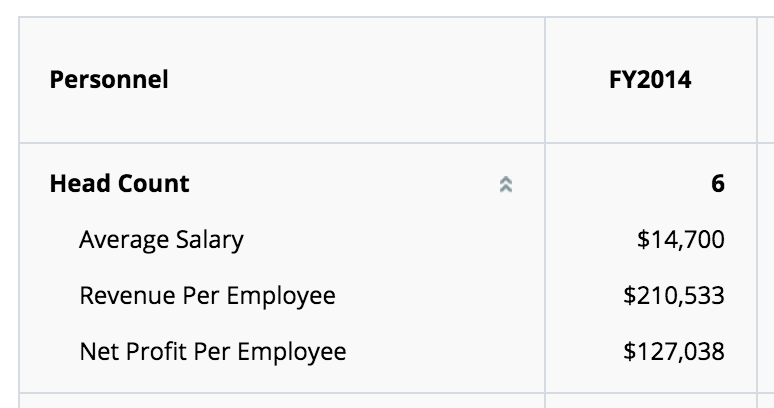
Task: Click the $210,533 revenue value
Action: [674, 296]
